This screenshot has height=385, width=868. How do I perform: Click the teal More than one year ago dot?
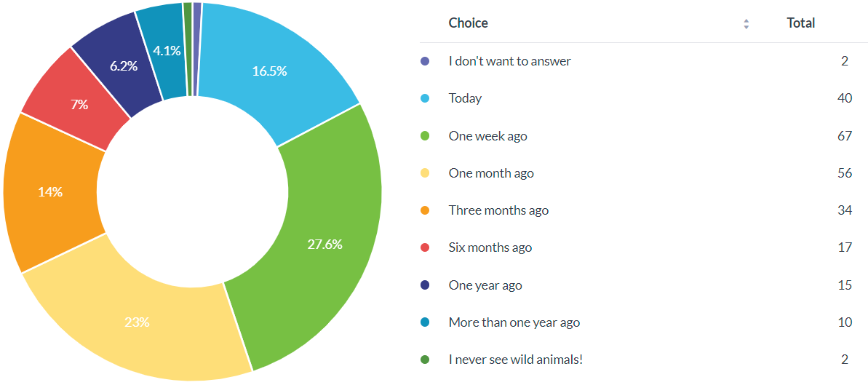425,322
